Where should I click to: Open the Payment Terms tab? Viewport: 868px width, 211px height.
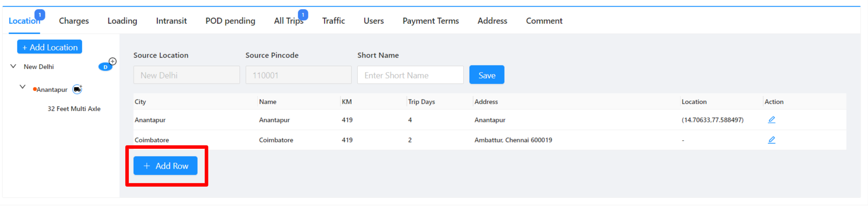pos(431,21)
